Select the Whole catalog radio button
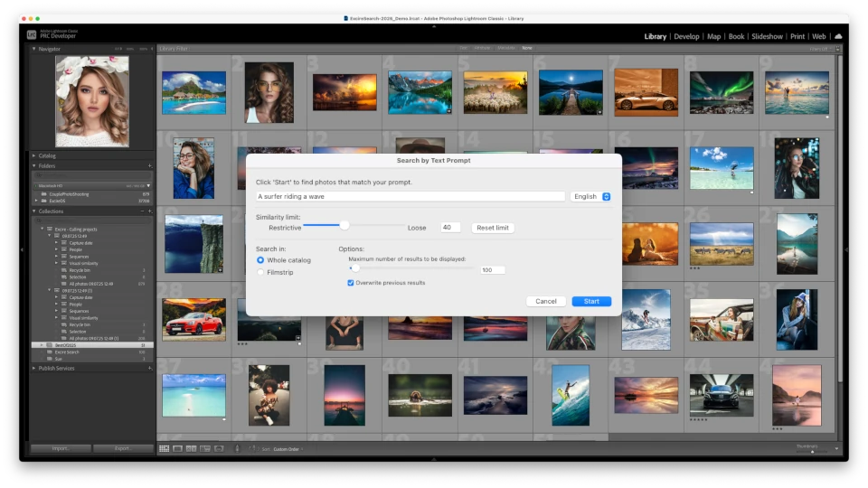The height and width of the screenshot is (488, 868). tap(261, 260)
